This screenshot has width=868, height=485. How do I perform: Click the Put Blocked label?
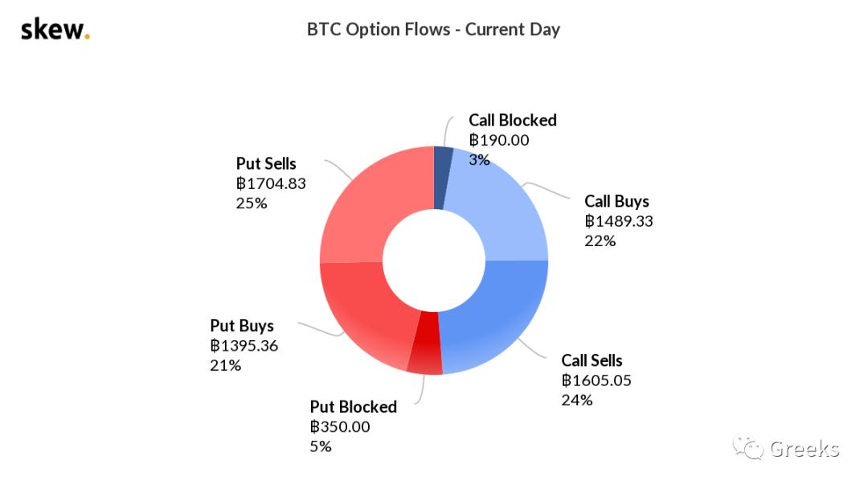pos(353,406)
